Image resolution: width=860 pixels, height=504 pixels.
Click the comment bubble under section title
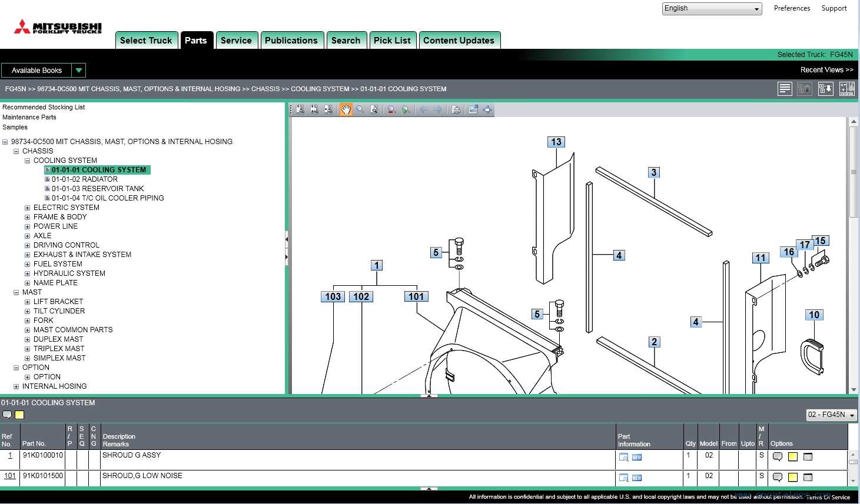pyautogui.click(x=7, y=415)
